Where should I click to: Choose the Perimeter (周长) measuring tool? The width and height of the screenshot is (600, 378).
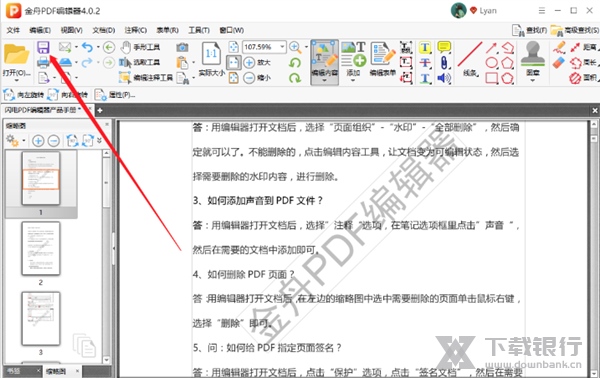(x=583, y=62)
